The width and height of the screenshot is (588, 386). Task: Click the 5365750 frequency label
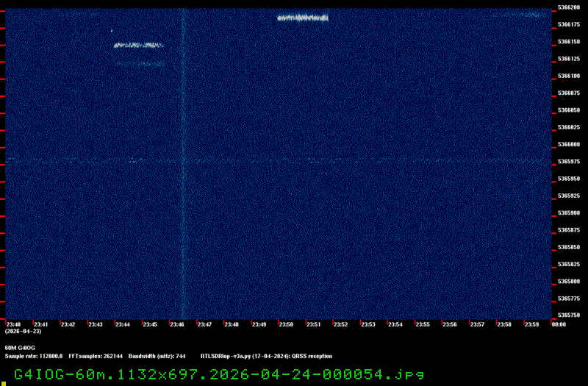[569, 315]
